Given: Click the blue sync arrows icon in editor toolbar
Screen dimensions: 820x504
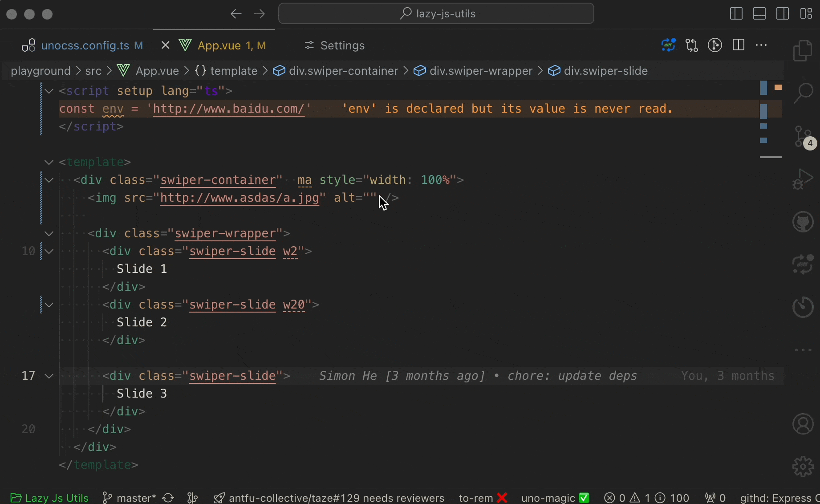Looking at the screenshot, I should point(668,45).
